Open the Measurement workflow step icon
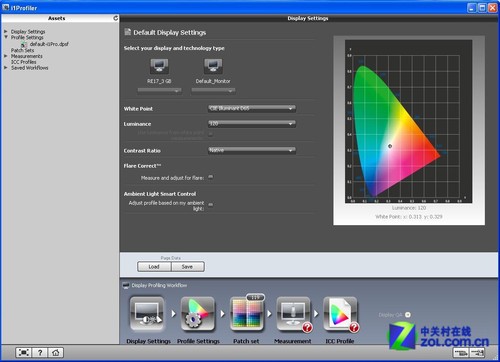 293,314
